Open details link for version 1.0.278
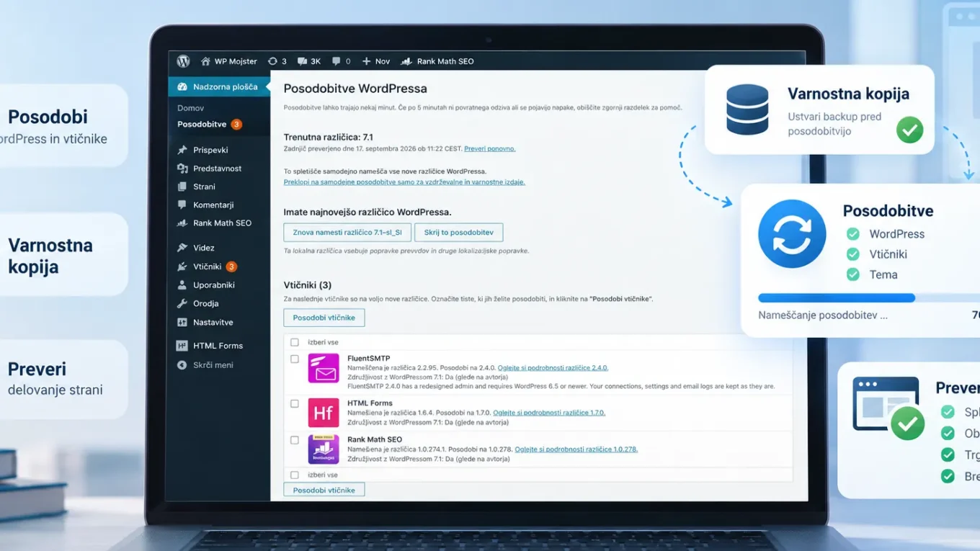Viewport: 980px width, 551px height. [x=576, y=449]
